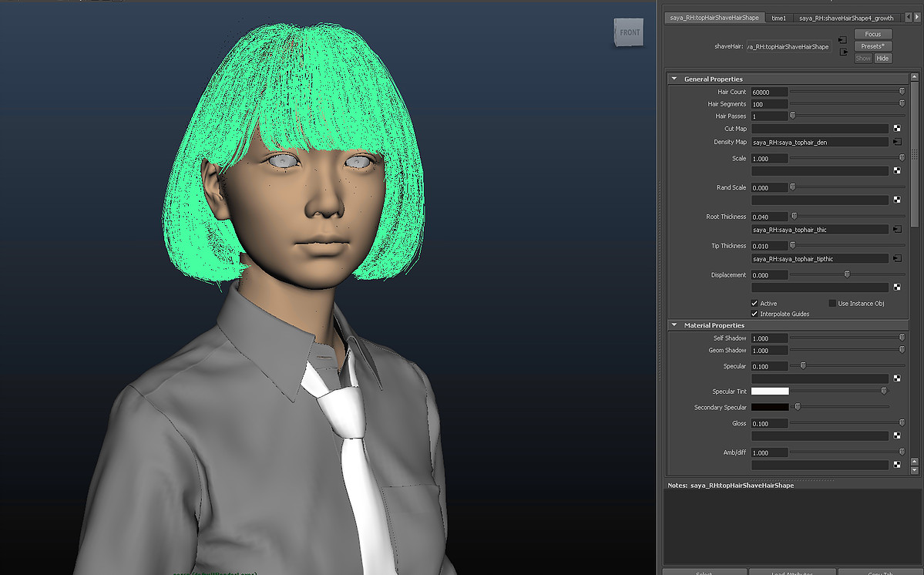Click the Hair Count input field

pyautogui.click(x=769, y=92)
